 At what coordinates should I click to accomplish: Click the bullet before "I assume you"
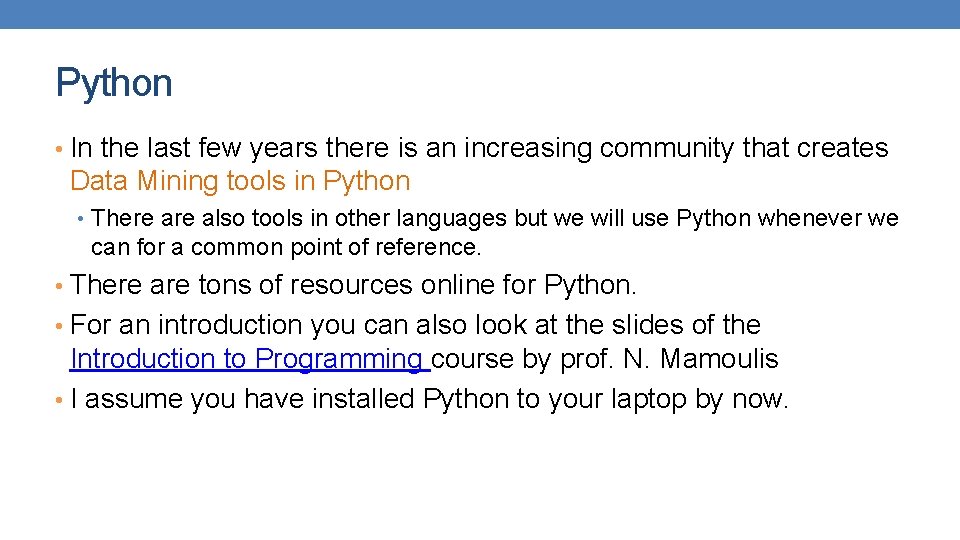click(61, 400)
